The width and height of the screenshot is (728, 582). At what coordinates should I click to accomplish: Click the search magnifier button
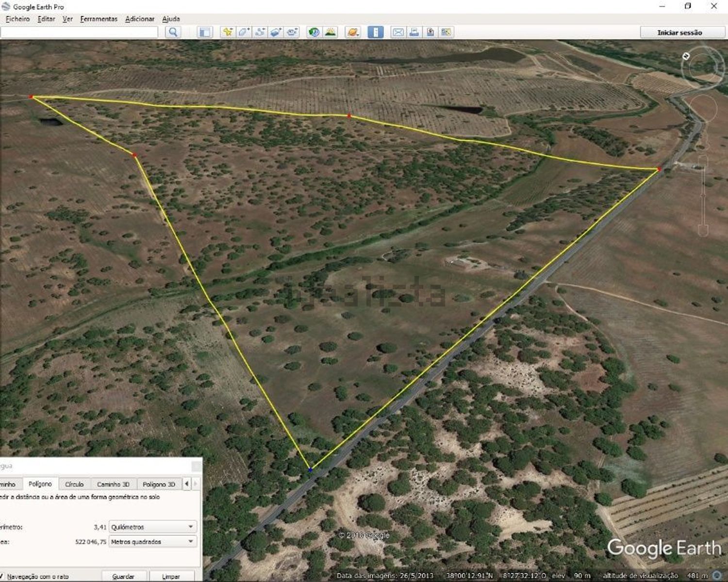point(173,32)
